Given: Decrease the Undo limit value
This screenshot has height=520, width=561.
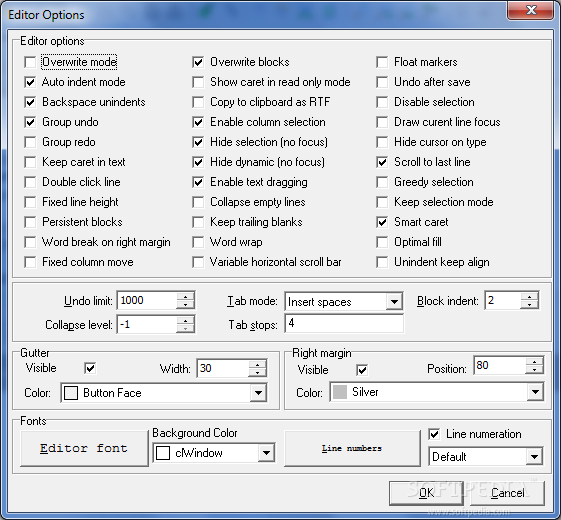Looking at the screenshot, I should click(x=185, y=305).
